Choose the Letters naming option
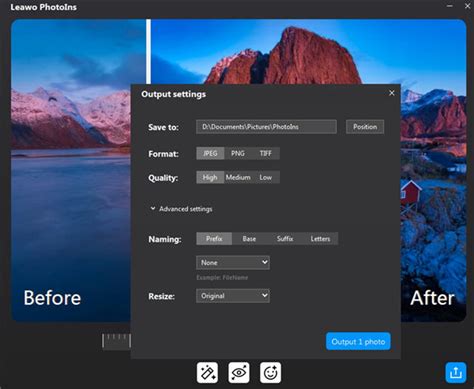 pos(320,239)
